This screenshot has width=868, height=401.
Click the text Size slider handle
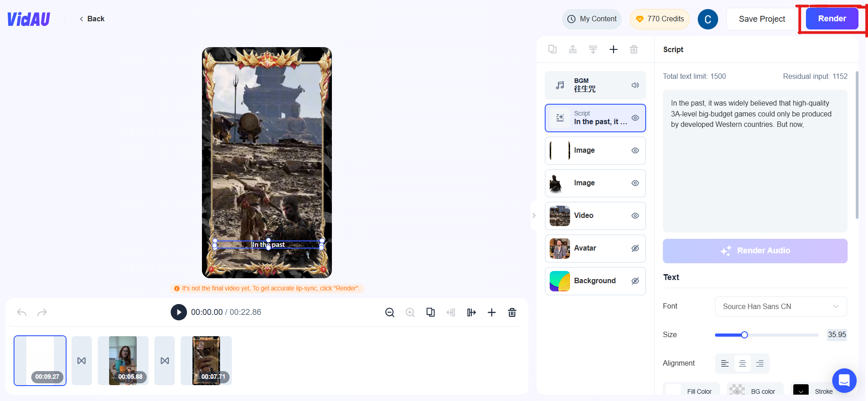coord(744,335)
